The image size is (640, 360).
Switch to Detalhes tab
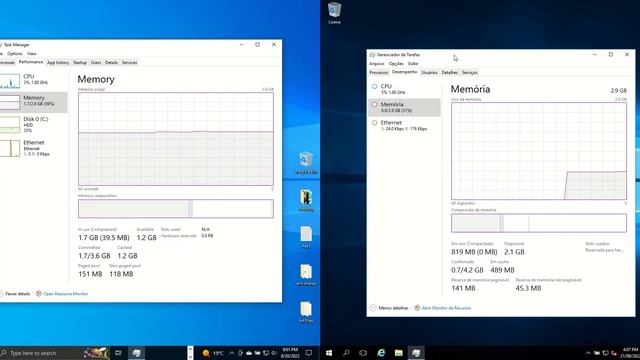point(450,73)
